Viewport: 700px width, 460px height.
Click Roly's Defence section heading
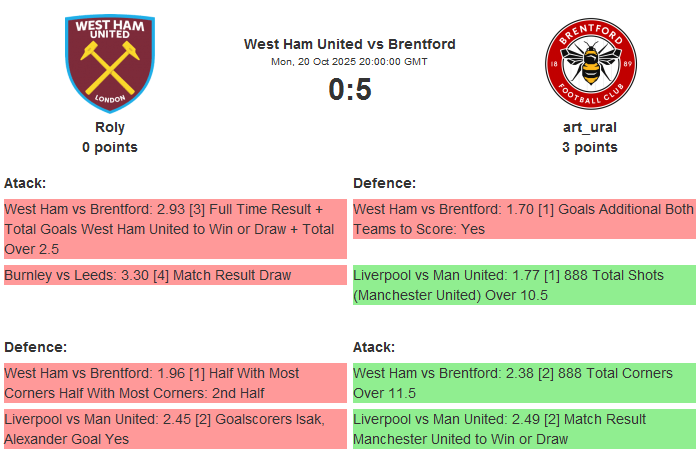(x=35, y=347)
